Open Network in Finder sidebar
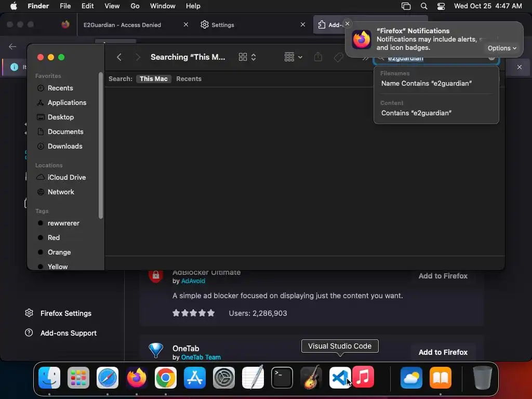 61,192
